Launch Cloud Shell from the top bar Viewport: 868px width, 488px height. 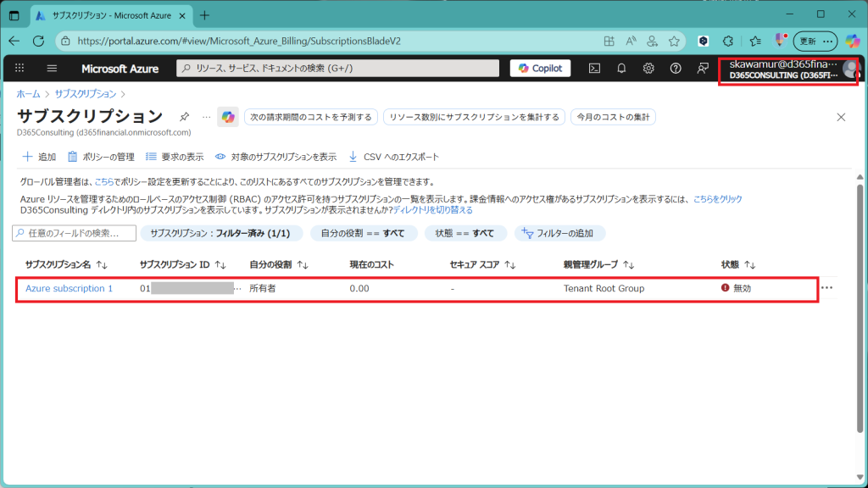[x=595, y=69]
